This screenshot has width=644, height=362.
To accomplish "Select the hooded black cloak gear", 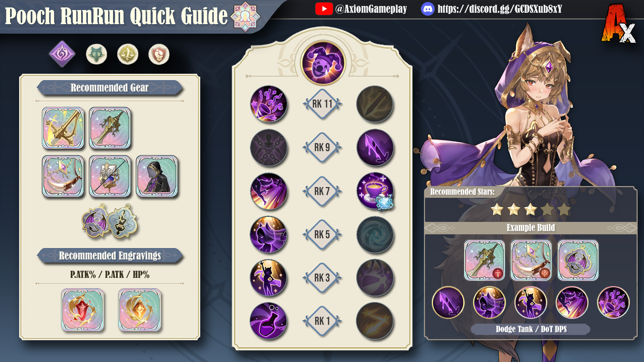I will click(x=157, y=176).
